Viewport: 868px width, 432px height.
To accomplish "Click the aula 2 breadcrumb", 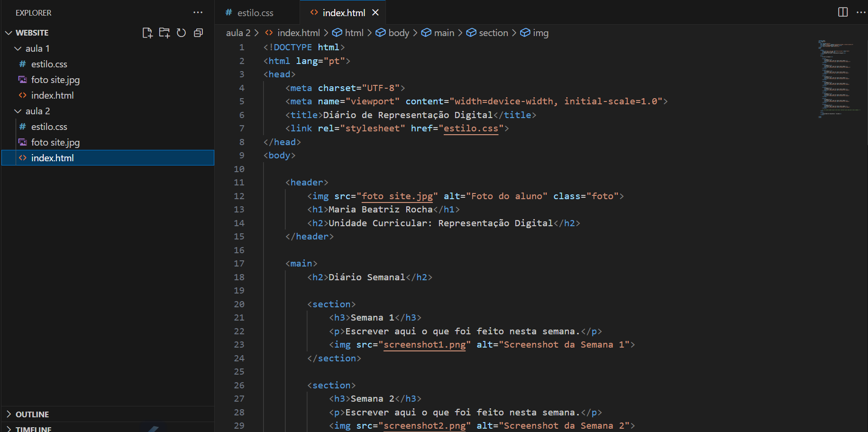I will [x=238, y=33].
